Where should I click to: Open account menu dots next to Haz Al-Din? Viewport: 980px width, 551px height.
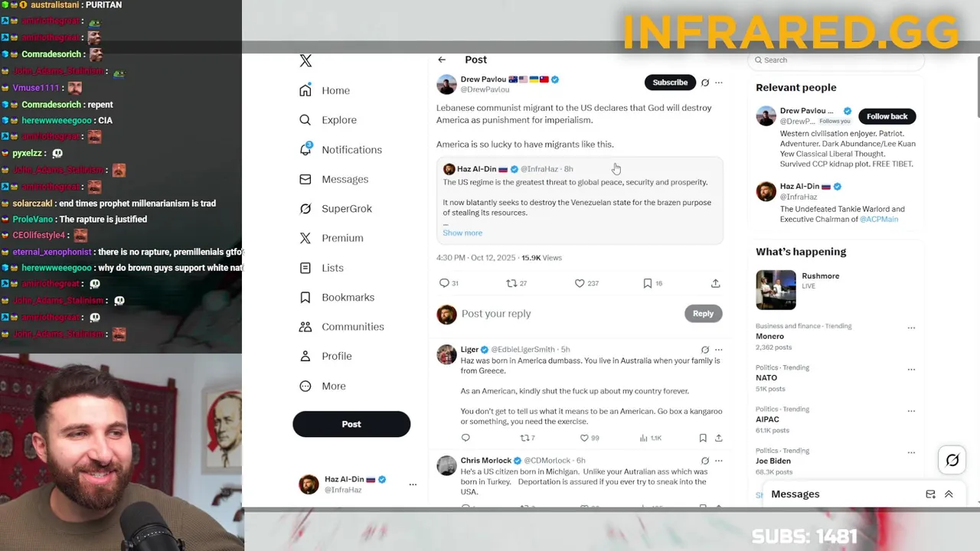coord(413,484)
